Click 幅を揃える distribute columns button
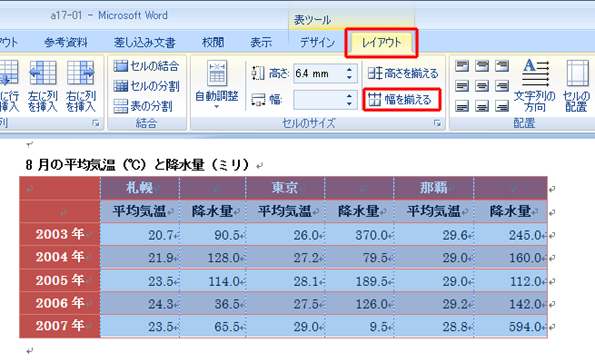 [x=402, y=100]
